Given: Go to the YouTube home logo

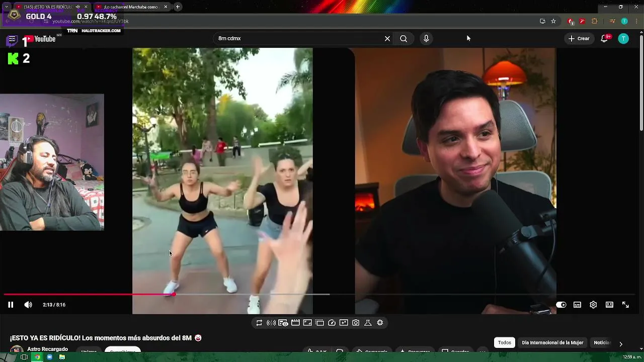Looking at the screenshot, I should point(39,39).
